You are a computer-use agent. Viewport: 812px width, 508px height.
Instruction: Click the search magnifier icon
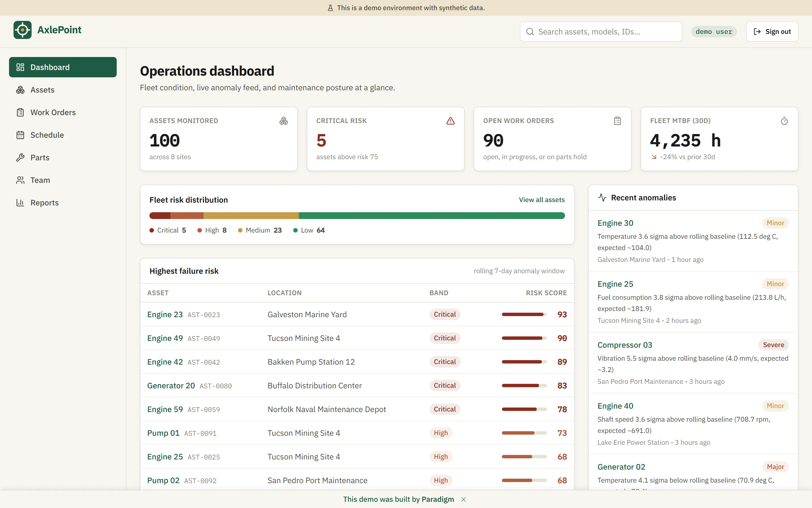pos(530,32)
